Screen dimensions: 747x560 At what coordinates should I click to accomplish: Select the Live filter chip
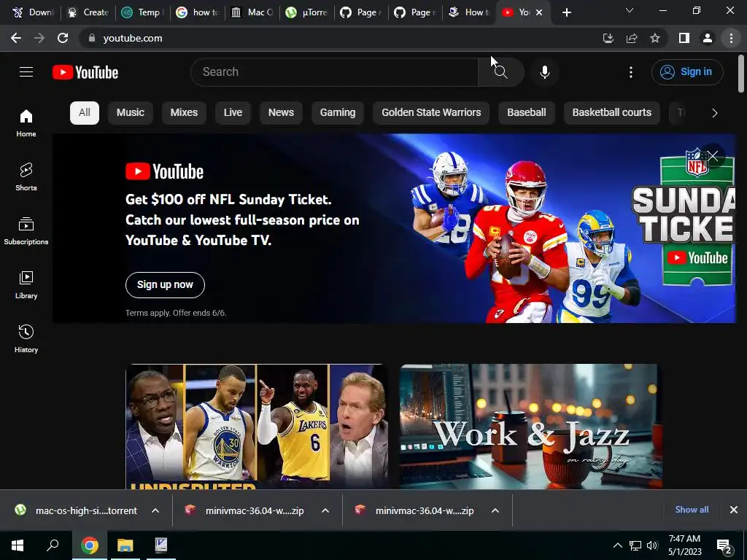pos(233,113)
